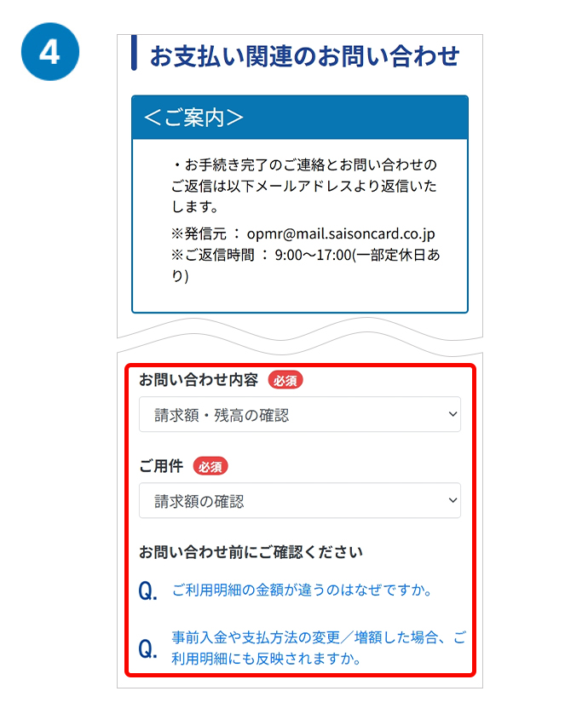Click the Q icon beside ご利用明細の金額 question

point(147,590)
